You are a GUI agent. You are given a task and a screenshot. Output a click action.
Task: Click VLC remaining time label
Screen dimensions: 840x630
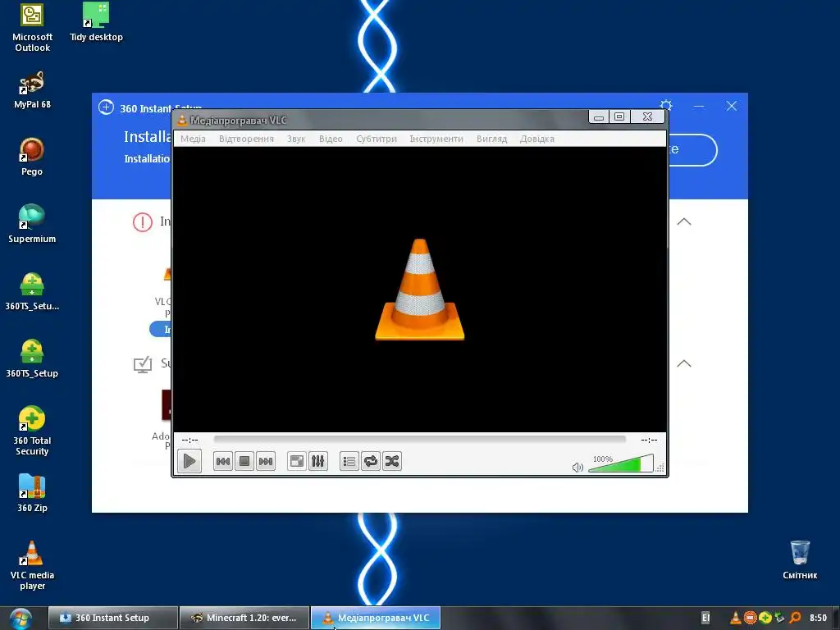click(x=649, y=440)
